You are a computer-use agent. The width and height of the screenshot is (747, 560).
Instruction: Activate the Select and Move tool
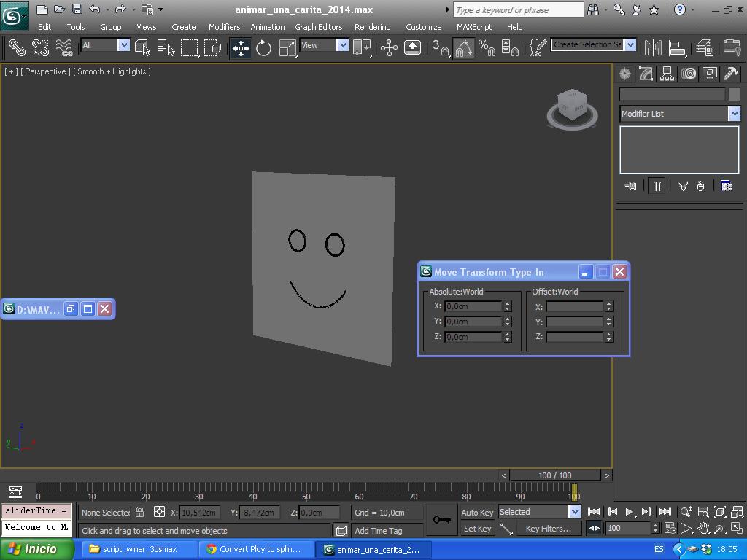[x=241, y=48]
